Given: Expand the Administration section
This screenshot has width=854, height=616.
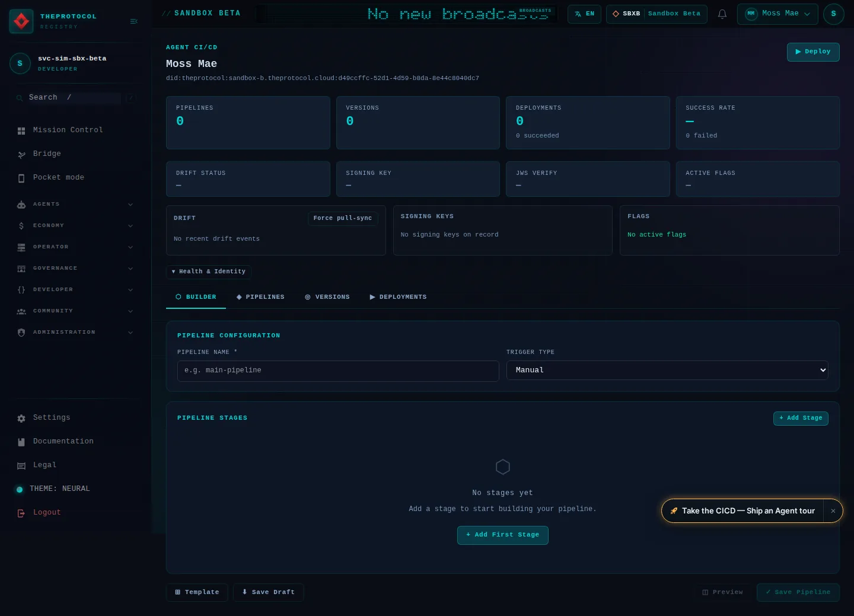Looking at the screenshot, I should pyautogui.click(x=75, y=333).
